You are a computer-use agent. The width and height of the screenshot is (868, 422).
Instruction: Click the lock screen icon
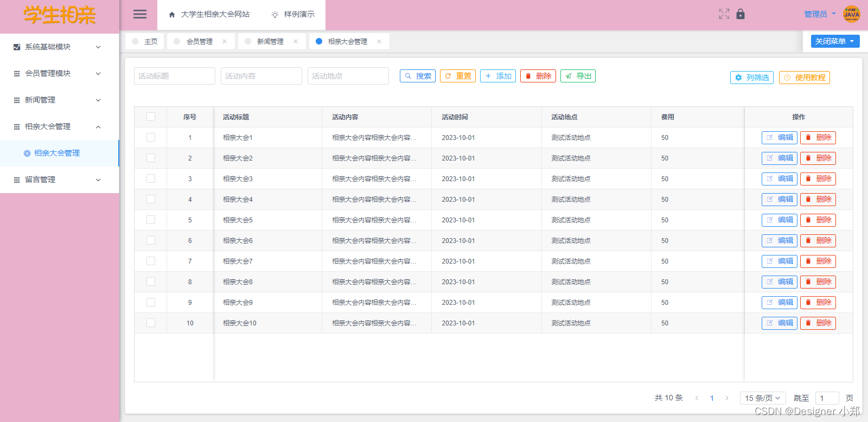(x=741, y=14)
